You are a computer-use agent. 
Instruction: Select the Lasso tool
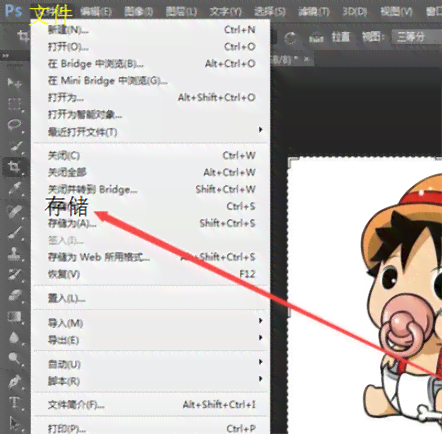[14, 125]
